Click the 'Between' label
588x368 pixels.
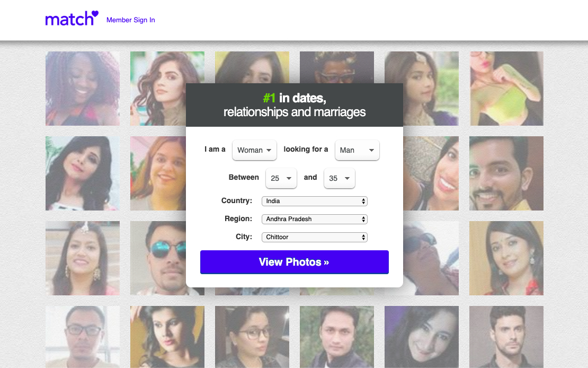click(244, 177)
